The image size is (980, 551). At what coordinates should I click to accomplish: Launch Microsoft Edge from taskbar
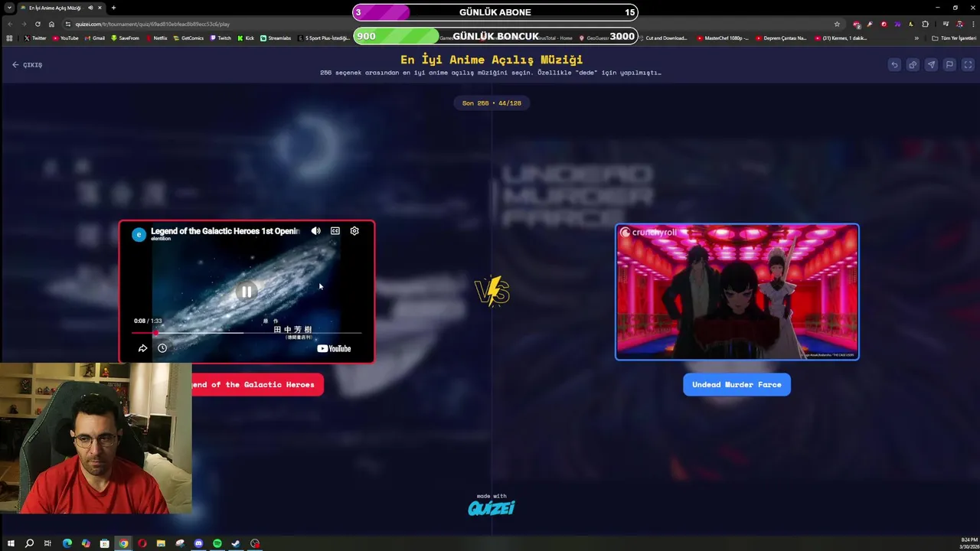tap(67, 543)
